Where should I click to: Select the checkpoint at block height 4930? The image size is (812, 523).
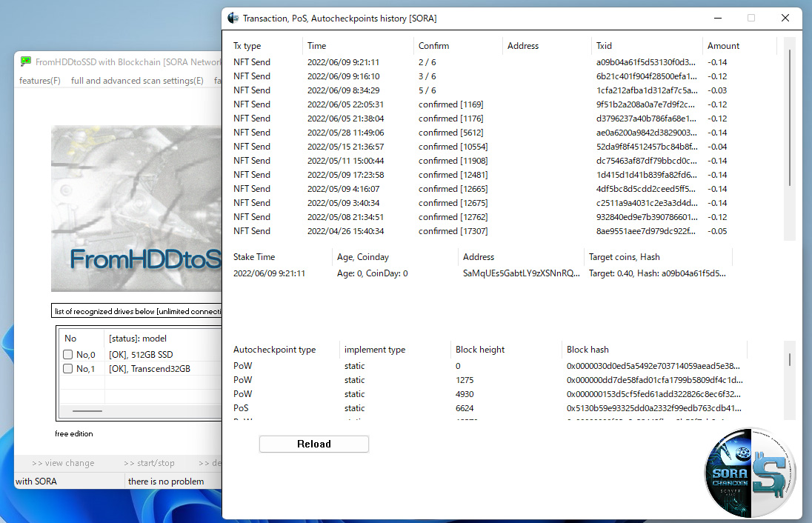click(x=487, y=394)
